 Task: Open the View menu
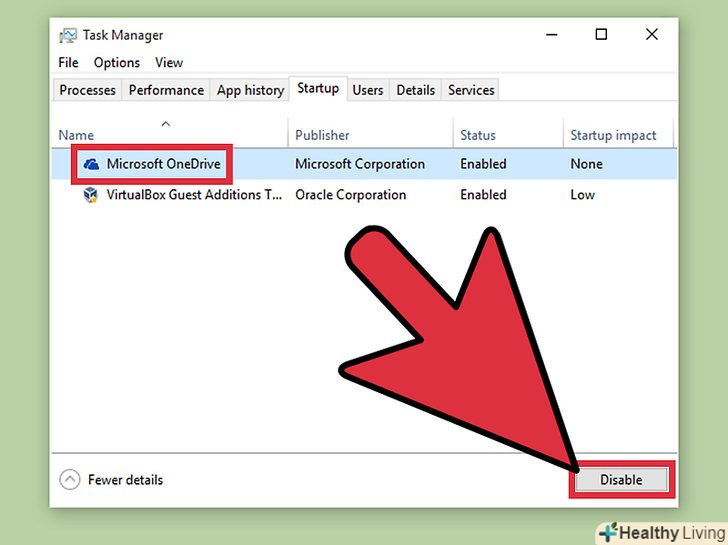169,63
